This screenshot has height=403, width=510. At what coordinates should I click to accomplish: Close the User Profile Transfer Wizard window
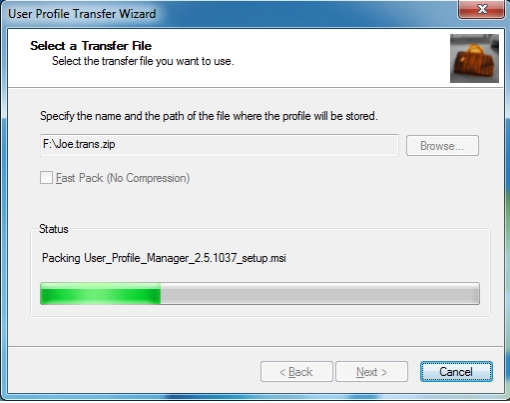coord(481,9)
